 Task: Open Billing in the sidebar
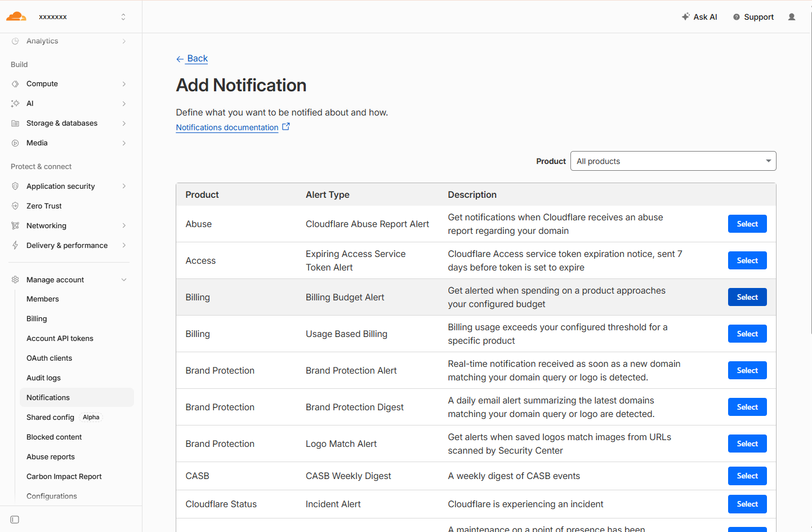point(77,319)
